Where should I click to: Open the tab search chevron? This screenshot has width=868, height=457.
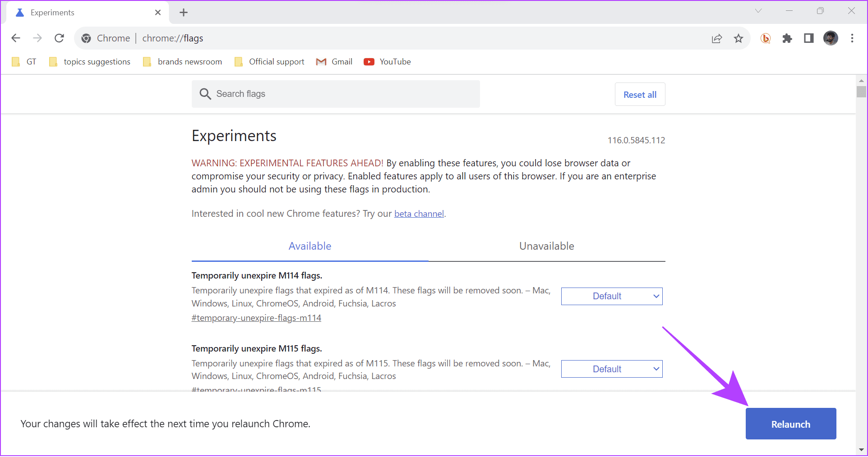(x=758, y=11)
